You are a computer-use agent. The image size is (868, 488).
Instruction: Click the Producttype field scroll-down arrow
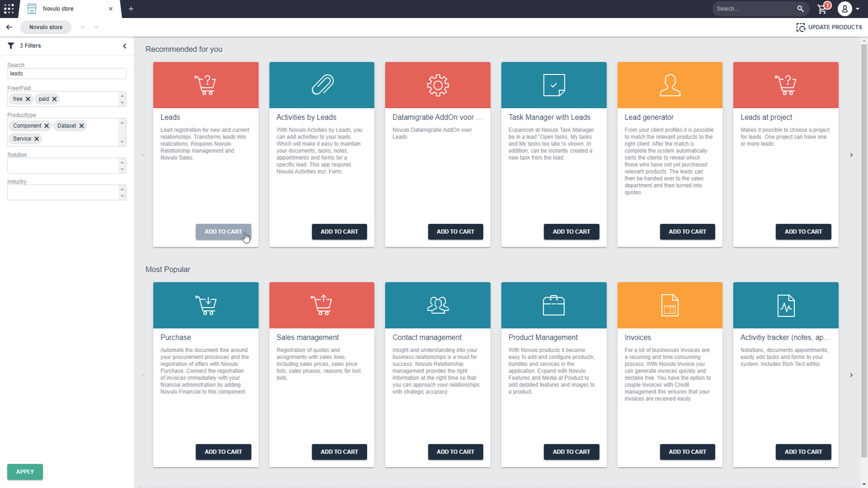[122, 142]
